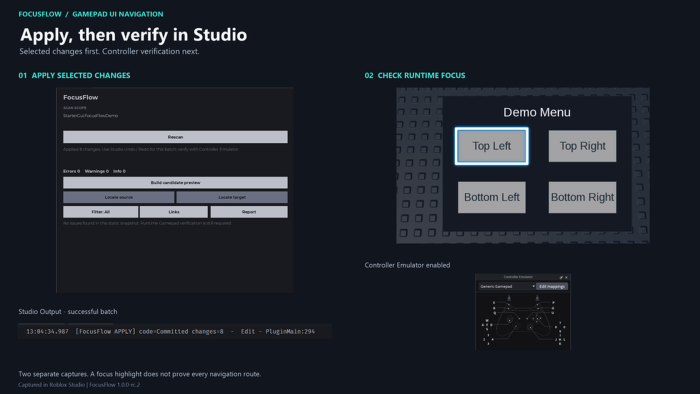
Task: Click the 02 Check Runtime Focus heading
Action: click(415, 75)
